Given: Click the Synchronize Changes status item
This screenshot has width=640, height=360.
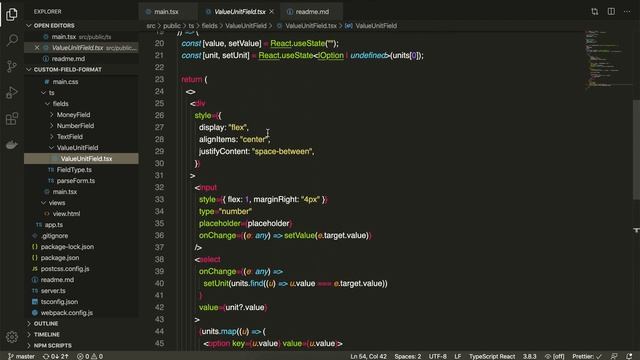Looking at the screenshot, I should click(x=56, y=356).
